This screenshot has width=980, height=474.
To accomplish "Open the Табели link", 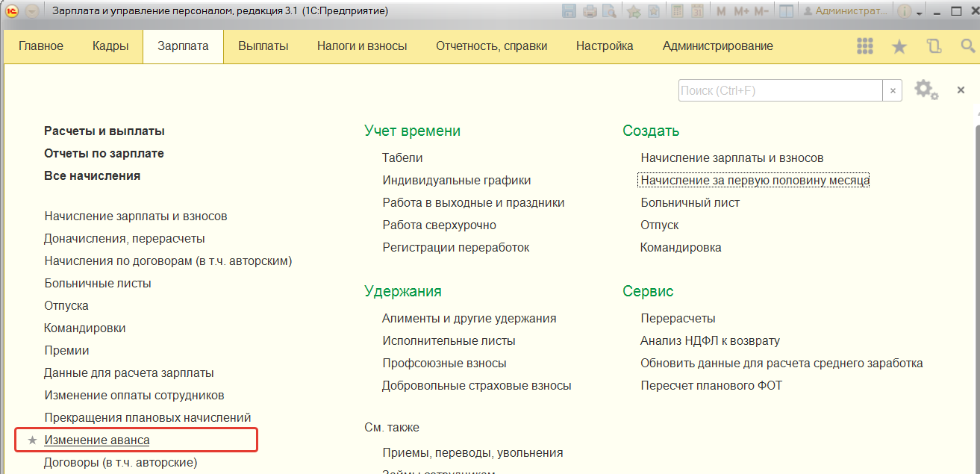I will 402,158.
